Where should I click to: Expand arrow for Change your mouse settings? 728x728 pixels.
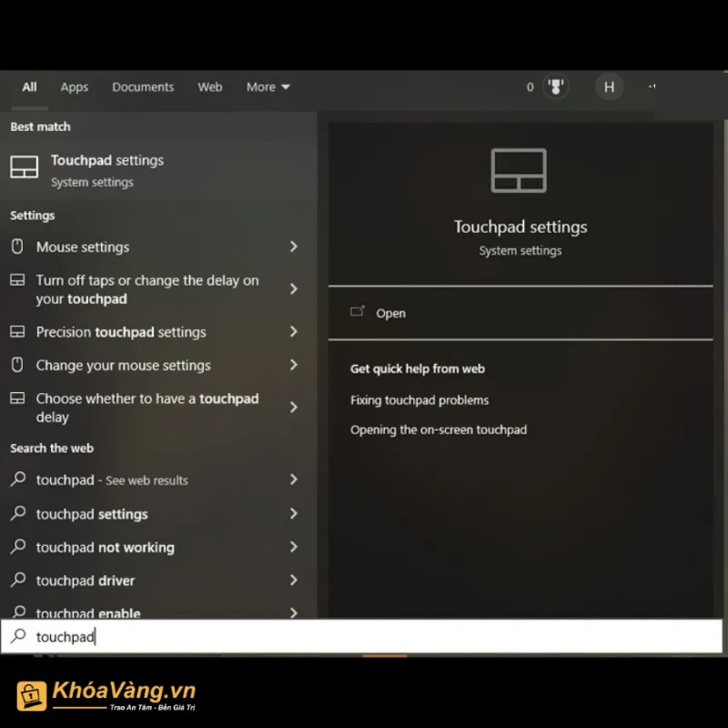click(293, 365)
